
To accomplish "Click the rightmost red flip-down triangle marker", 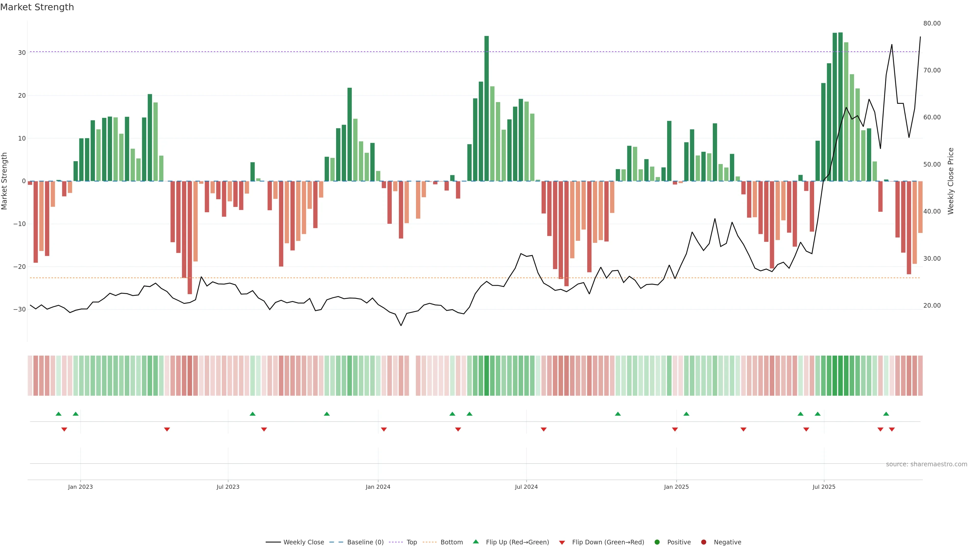I will [x=892, y=429].
